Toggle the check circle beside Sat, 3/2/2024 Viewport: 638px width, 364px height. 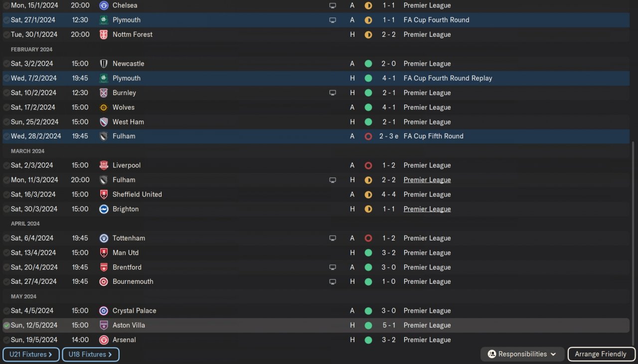coord(6,64)
